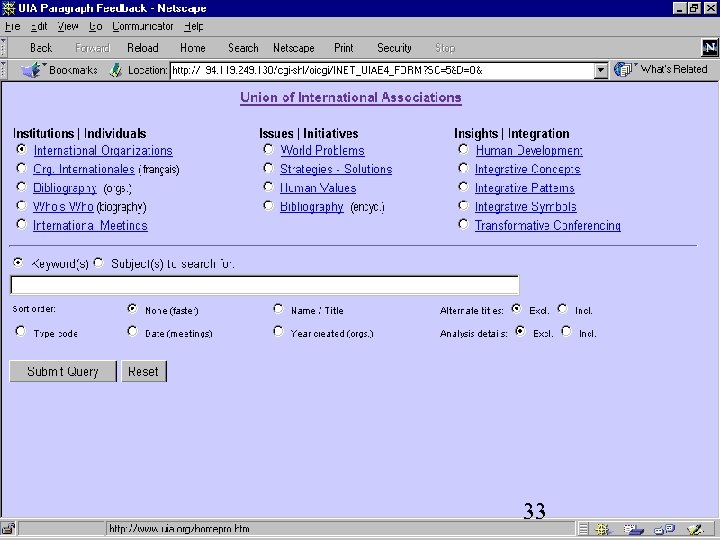The image size is (720, 540).
Task: Click the location page proxy icon
Action: point(116,70)
